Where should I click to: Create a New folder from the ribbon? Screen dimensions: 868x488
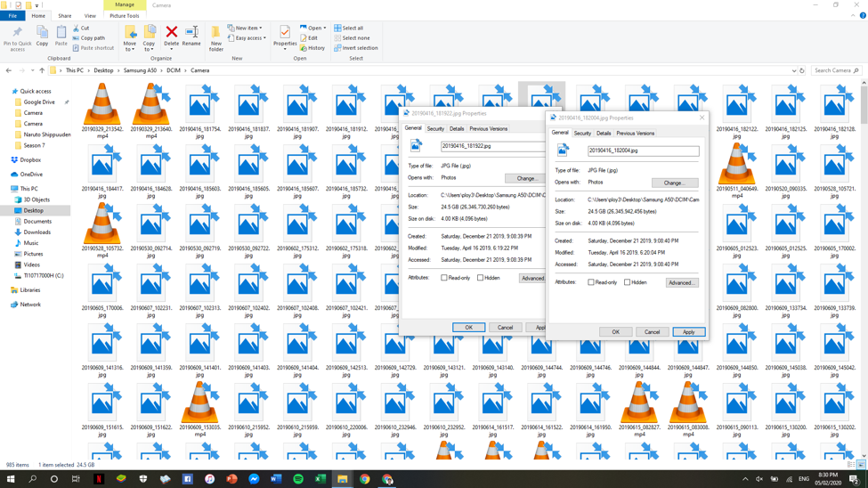216,38
